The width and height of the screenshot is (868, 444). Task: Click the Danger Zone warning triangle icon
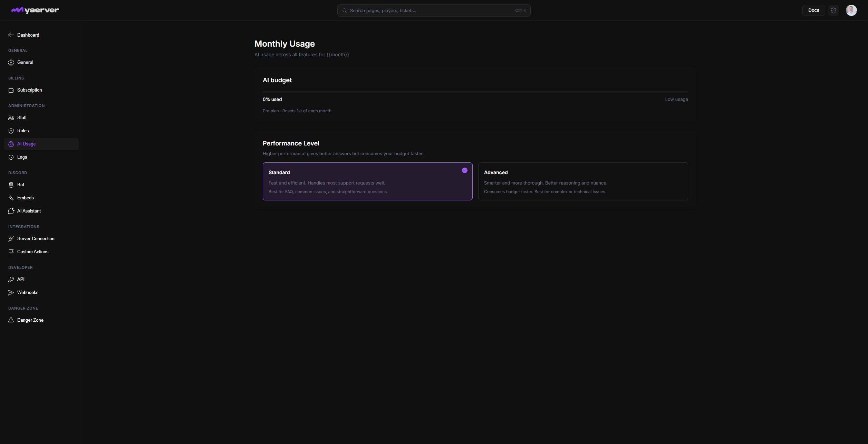(11, 320)
